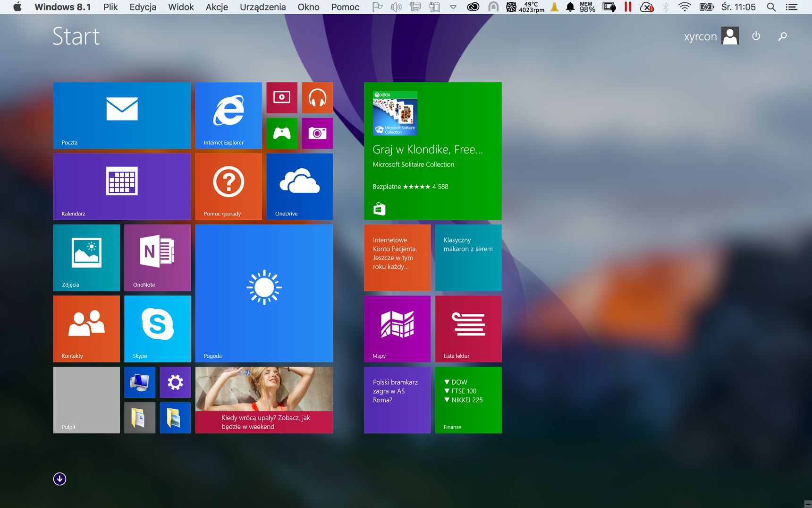Open the Notification Center menu bar icon
This screenshot has width=812, height=508.
coord(792,7)
